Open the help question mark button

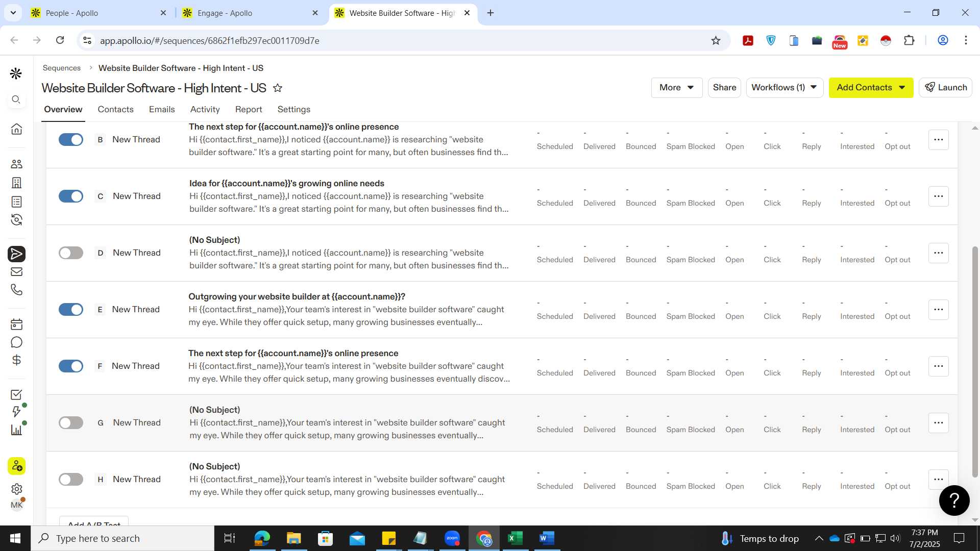point(954,500)
